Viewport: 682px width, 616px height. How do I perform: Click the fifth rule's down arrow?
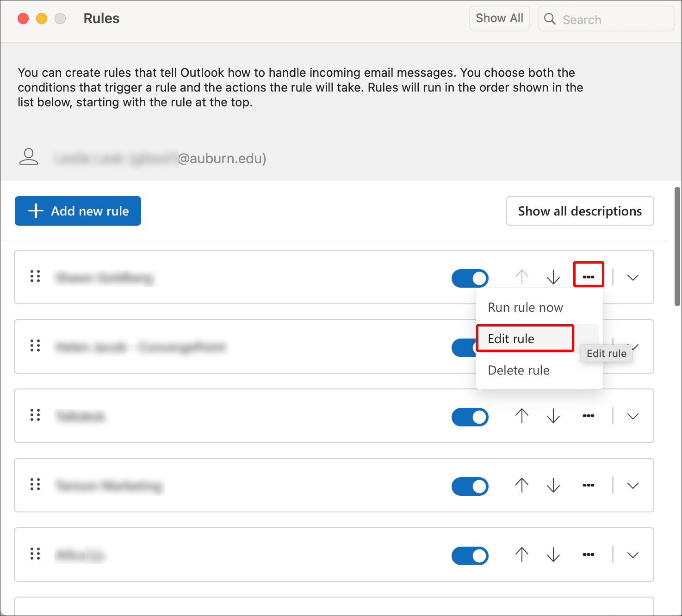[x=553, y=554]
